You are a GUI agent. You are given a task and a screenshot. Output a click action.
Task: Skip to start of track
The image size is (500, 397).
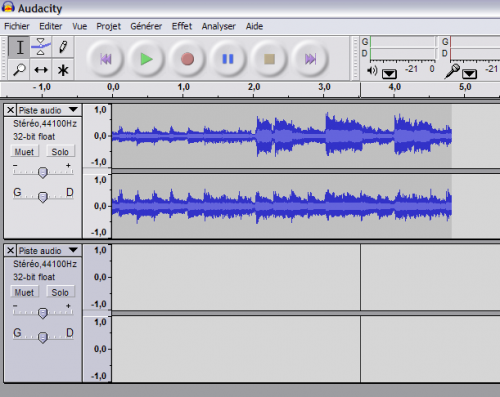click(105, 59)
